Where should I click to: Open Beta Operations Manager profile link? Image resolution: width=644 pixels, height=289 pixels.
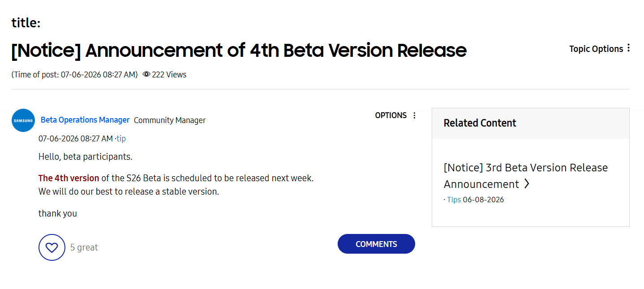click(85, 120)
